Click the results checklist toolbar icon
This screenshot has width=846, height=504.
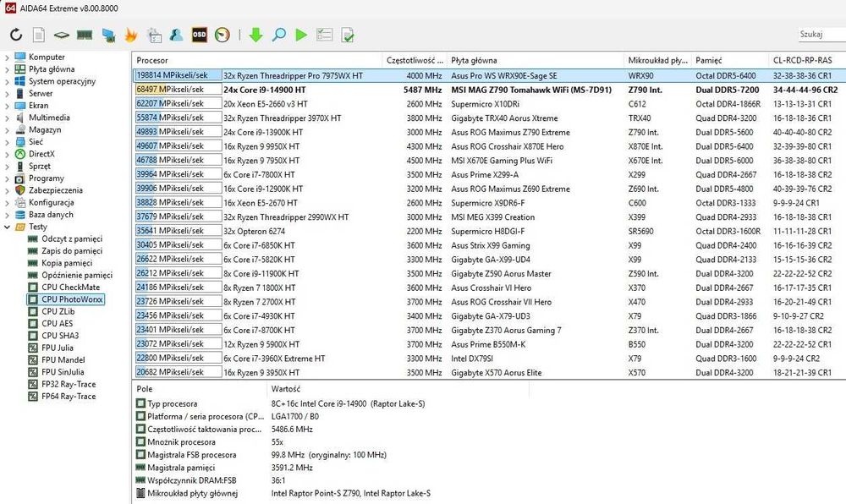coord(325,35)
